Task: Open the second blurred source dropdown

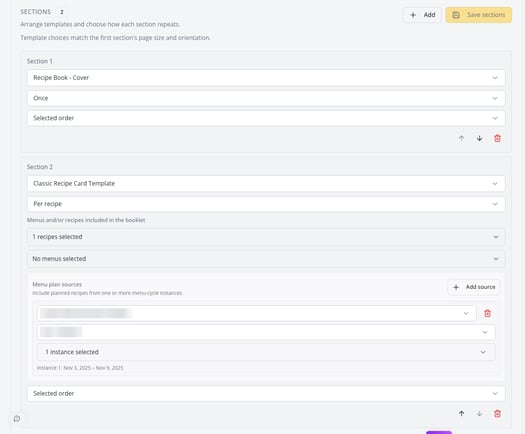Action: [266, 332]
